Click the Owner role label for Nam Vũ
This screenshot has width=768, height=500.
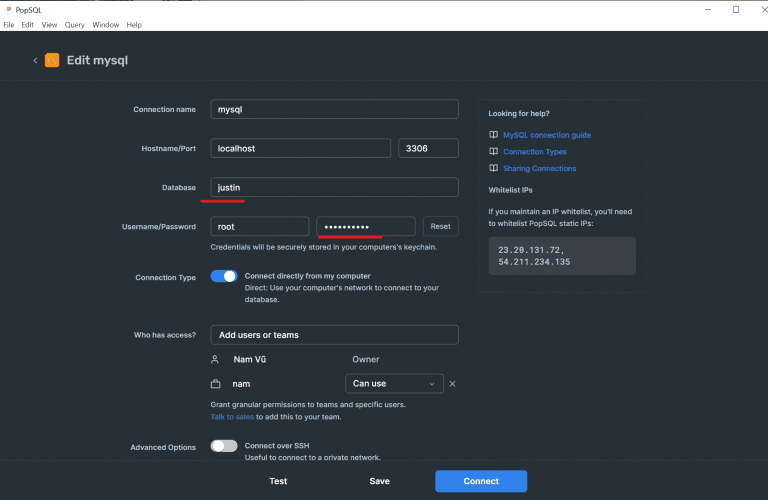[x=365, y=359]
